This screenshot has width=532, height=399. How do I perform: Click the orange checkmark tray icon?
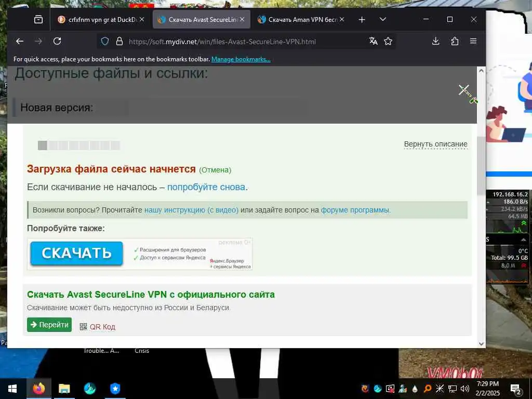point(365,389)
